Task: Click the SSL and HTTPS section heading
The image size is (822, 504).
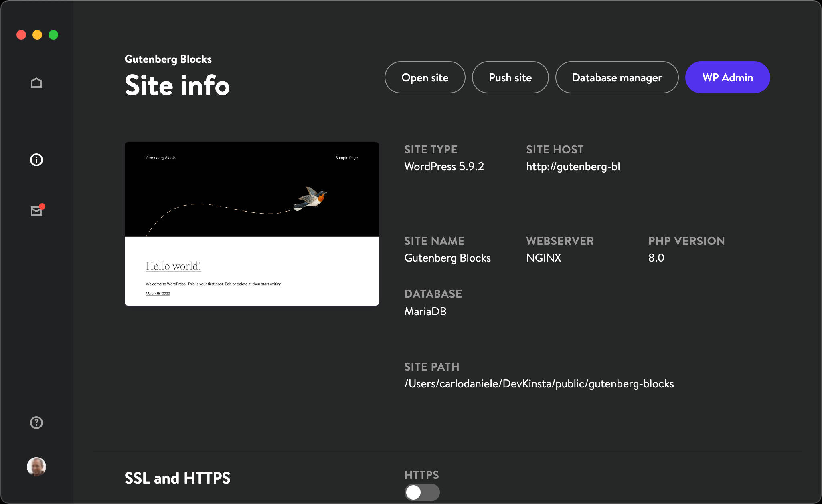Action: [178, 478]
